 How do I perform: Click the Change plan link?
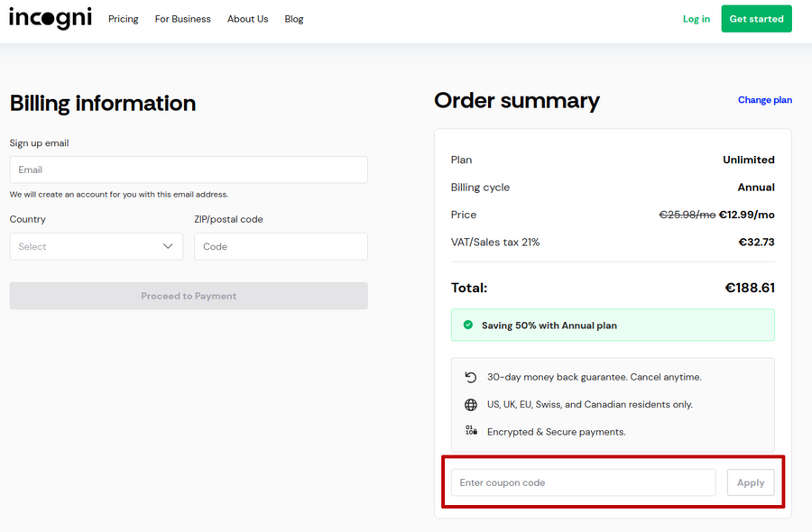click(764, 100)
